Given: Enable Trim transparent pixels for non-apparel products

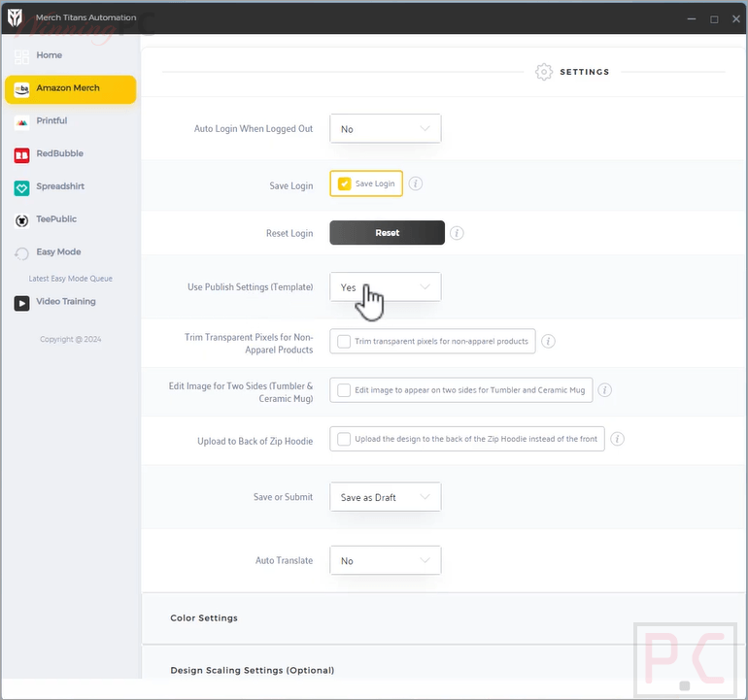Looking at the screenshot, I should (344, 342).
